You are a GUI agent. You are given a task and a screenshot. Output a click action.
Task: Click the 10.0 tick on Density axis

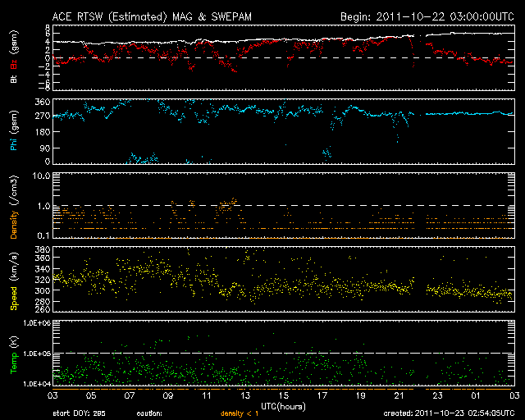click(x=40, y=176)
